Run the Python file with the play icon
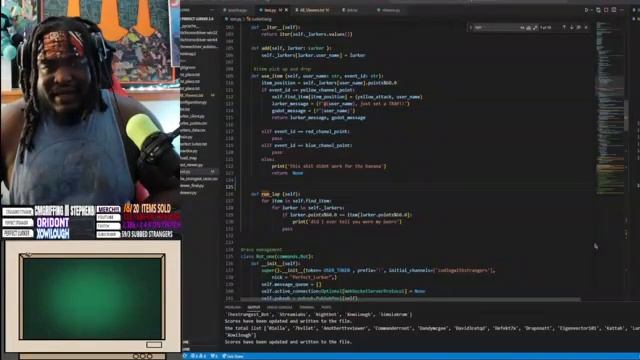This screenshot has width=640, height=360. (587, 10)
